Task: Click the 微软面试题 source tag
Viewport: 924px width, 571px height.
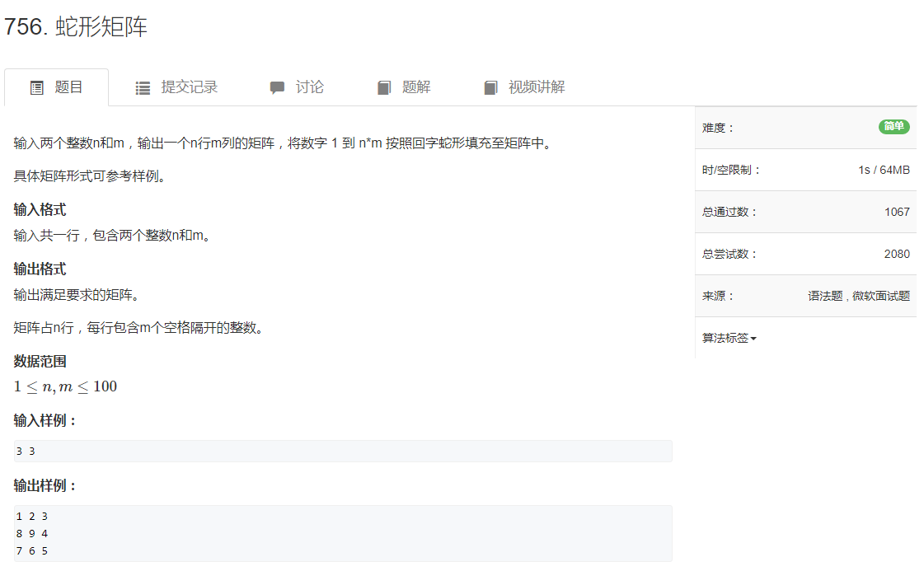Action: click(x=881, y=296)
